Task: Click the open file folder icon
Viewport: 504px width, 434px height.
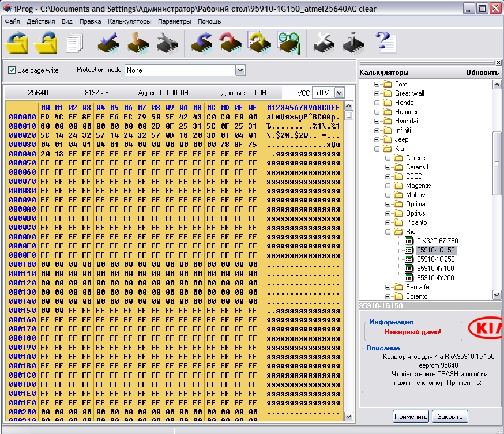Action: tap(16, 43)
